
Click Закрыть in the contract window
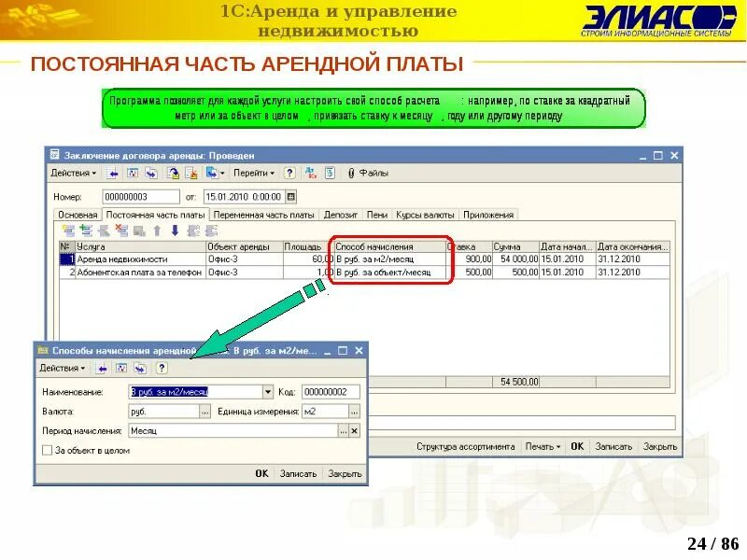click(x=660, y=447)
